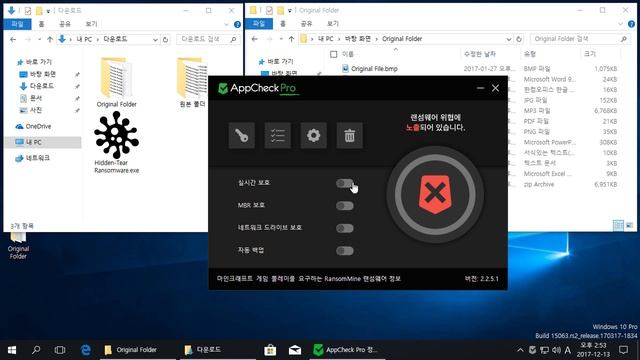Open AppCheck settings gear icon
This screenshot has width=640, height=360.
coord(313,136)
